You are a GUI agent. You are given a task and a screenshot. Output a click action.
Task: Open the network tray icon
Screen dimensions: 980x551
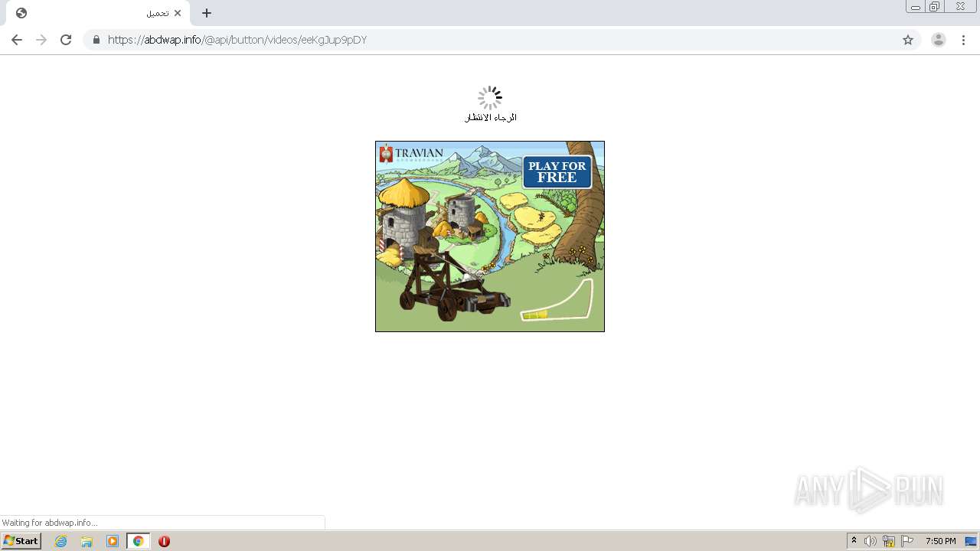(x=889, y=541)
